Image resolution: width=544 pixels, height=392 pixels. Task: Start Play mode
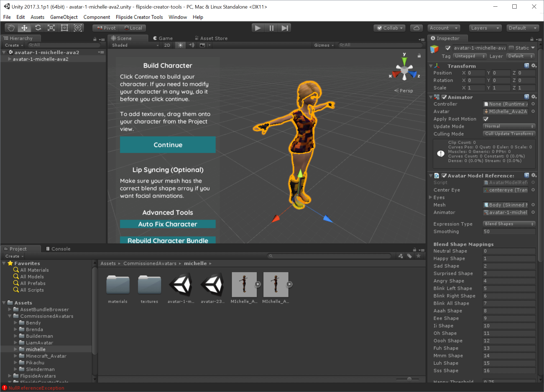point(258,28)
